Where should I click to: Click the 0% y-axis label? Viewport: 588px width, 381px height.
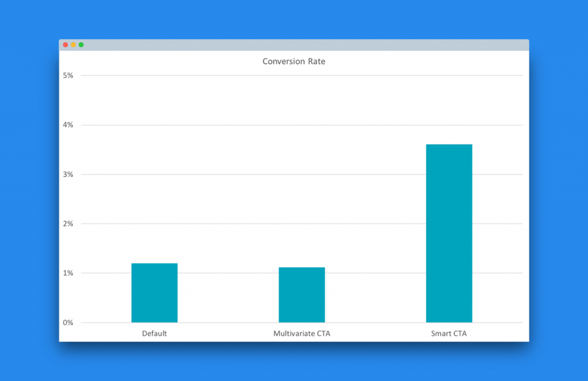(x=68, y=322)
